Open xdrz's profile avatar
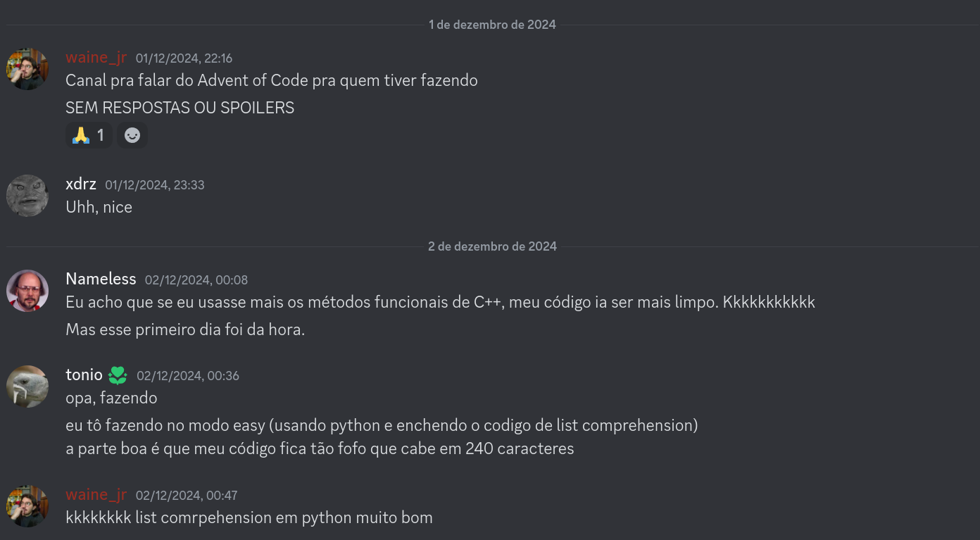 [x=27, y=196]
